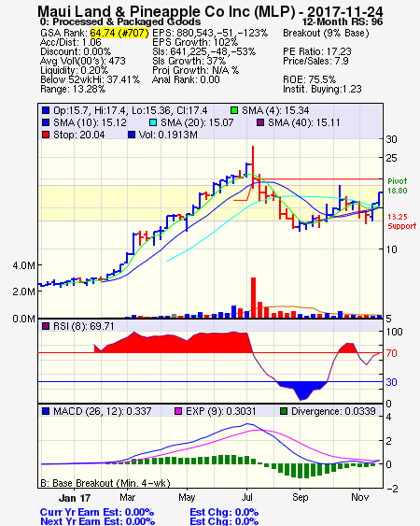Viewport: 420px width, 526px height.
Task: Click the green Divergence legend swatch
Action: click(284, 411)
